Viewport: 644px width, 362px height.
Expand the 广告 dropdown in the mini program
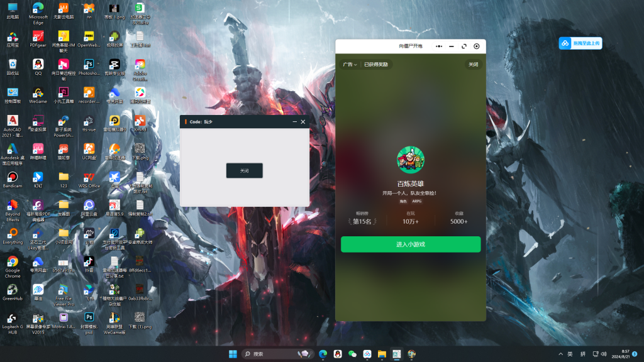350,64
